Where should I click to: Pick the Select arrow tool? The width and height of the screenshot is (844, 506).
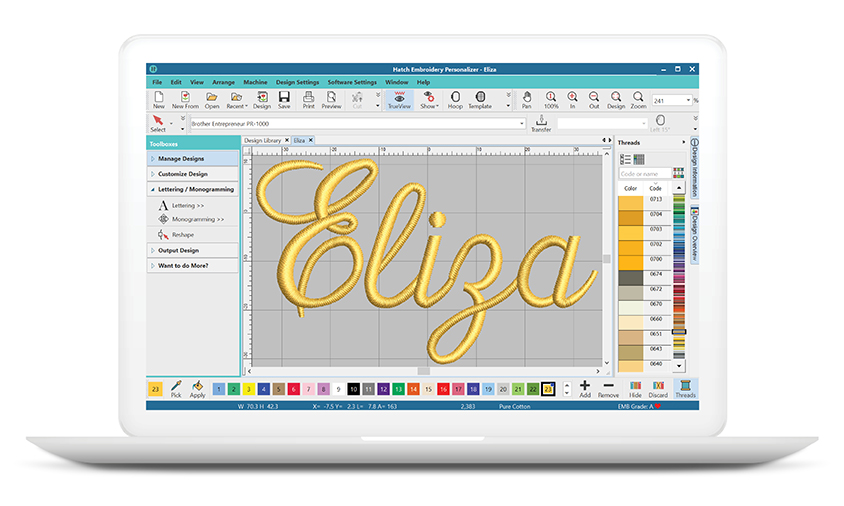(x=158, y=123)
